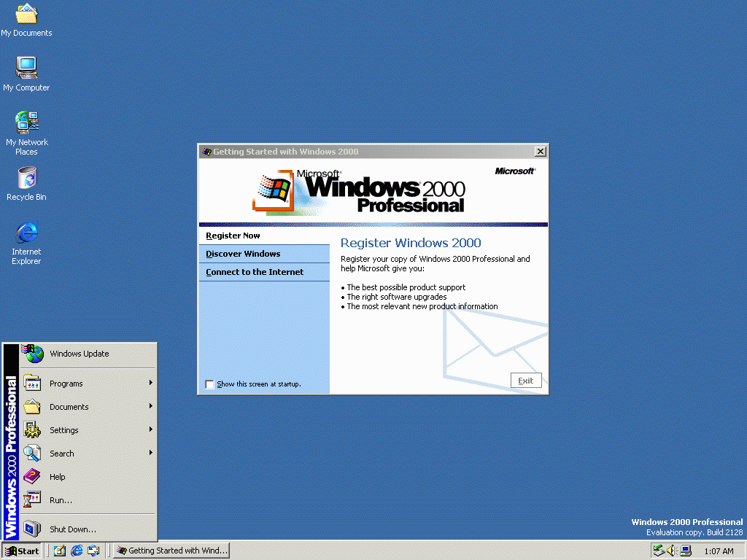Open Internet Explorer from the Quick Launch bar
This screenshot has width=747, height=560.
[77, 551]
